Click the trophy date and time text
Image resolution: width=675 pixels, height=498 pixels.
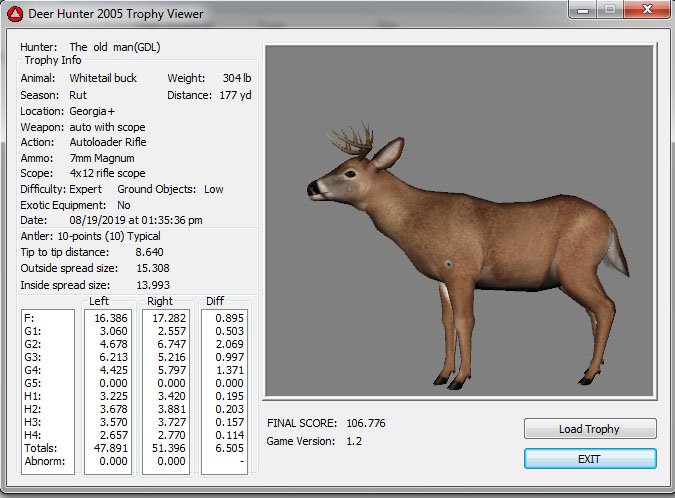coord(135,220)
